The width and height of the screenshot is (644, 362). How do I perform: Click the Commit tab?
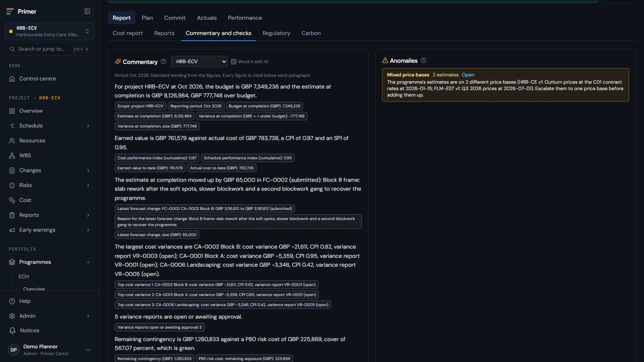coord(175,18)
